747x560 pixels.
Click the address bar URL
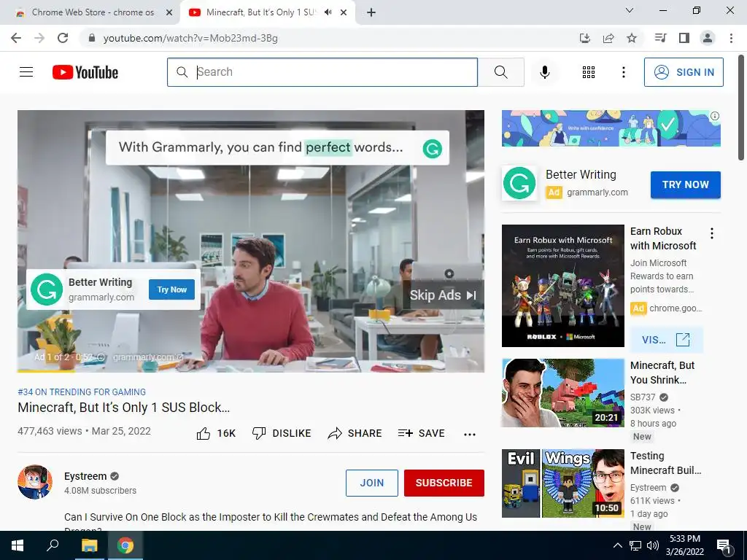(190, 38)
